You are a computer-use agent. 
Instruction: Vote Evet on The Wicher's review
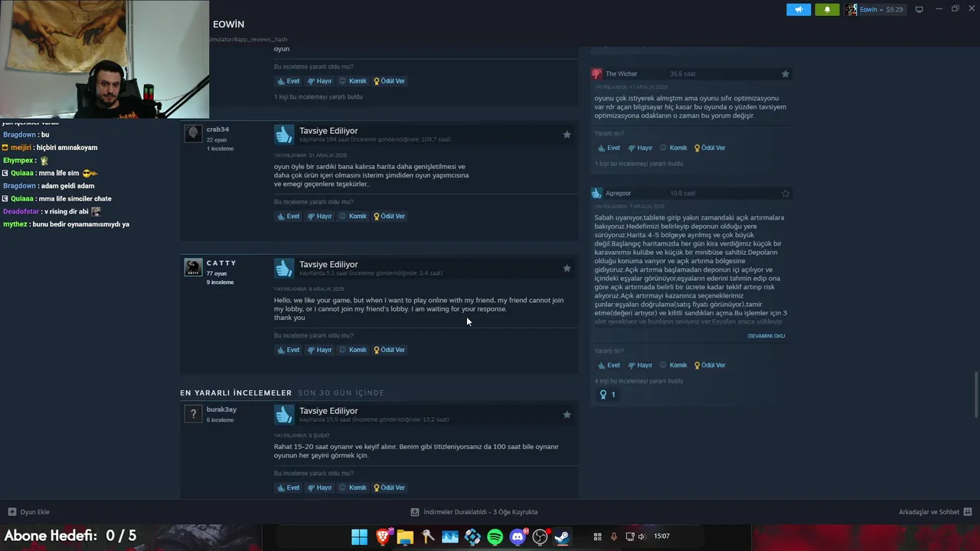point(609,148)
